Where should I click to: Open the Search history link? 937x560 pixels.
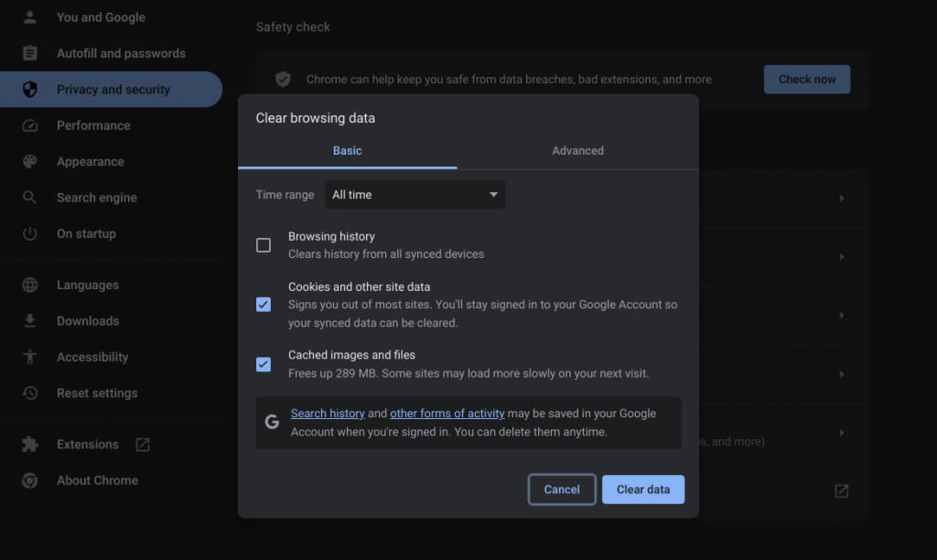(328, 414)
